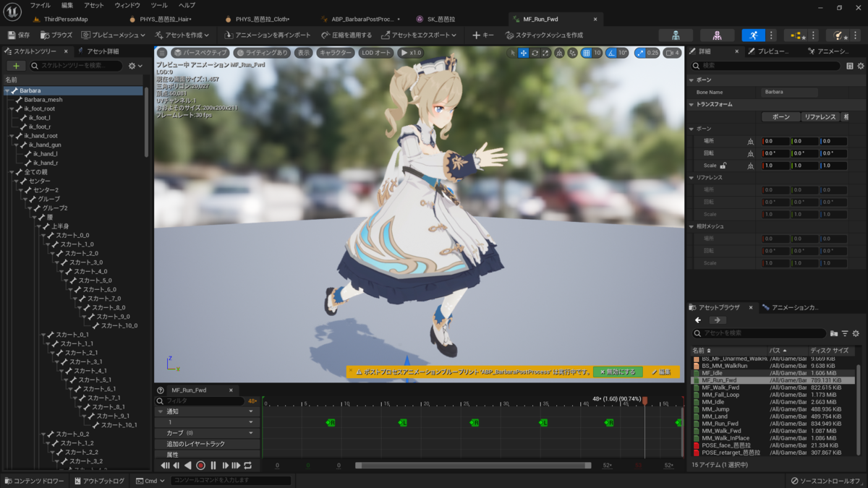Viewport: 868px width, 488px height.
Task: Activate the translate (move) gizmo tool
Action: click(524, 53)
